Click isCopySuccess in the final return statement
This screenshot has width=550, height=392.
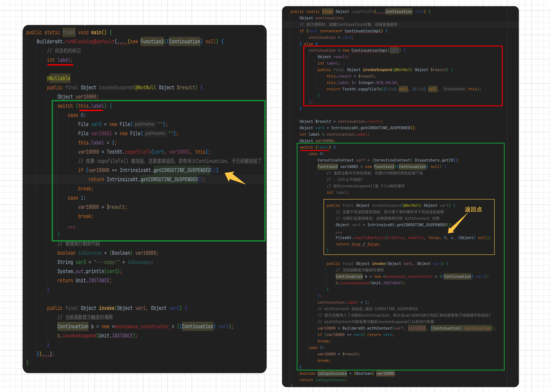pos(331,380)
